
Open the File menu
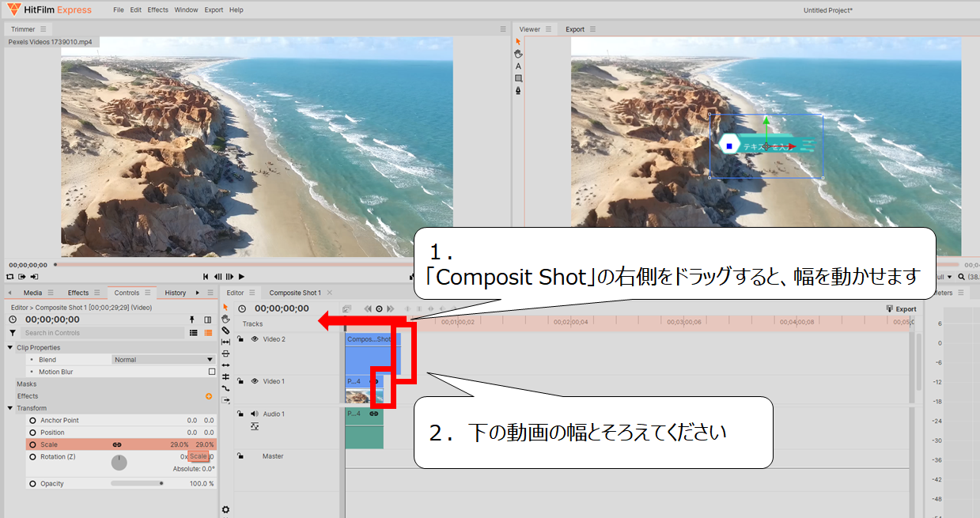click(x=119, y=10)
